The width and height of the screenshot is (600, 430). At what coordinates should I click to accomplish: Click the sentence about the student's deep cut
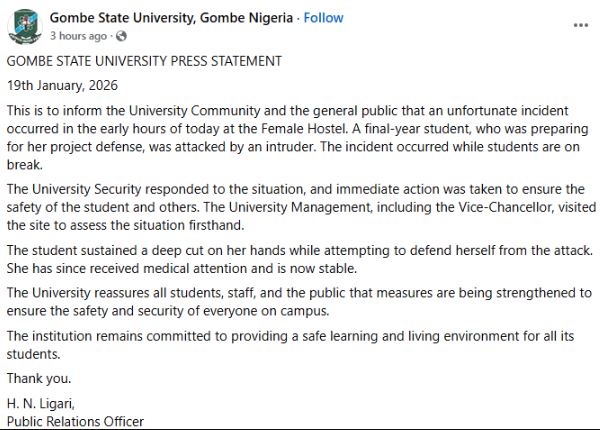click(299, 248)
